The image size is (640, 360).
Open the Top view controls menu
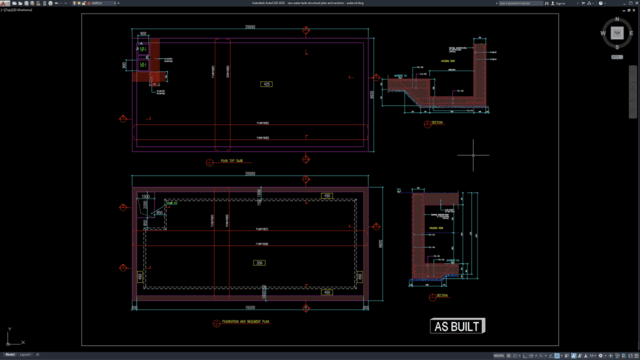pos(8,10)
